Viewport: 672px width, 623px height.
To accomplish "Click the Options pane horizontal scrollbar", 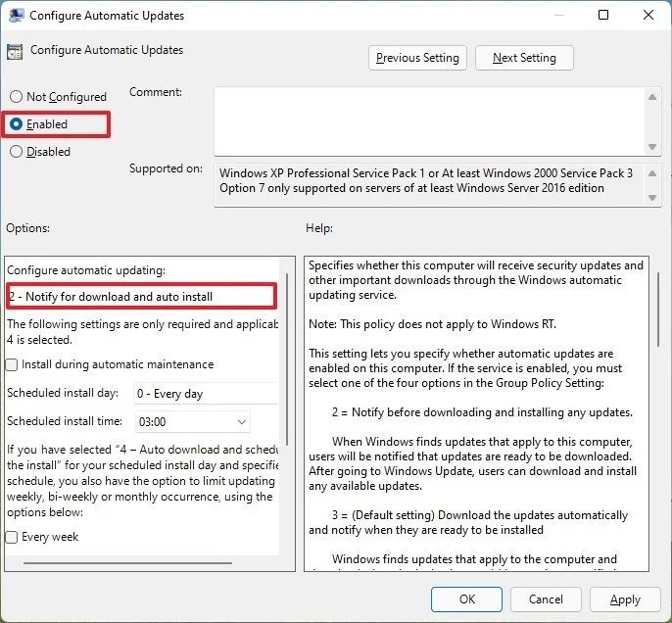I will [127, 563].
